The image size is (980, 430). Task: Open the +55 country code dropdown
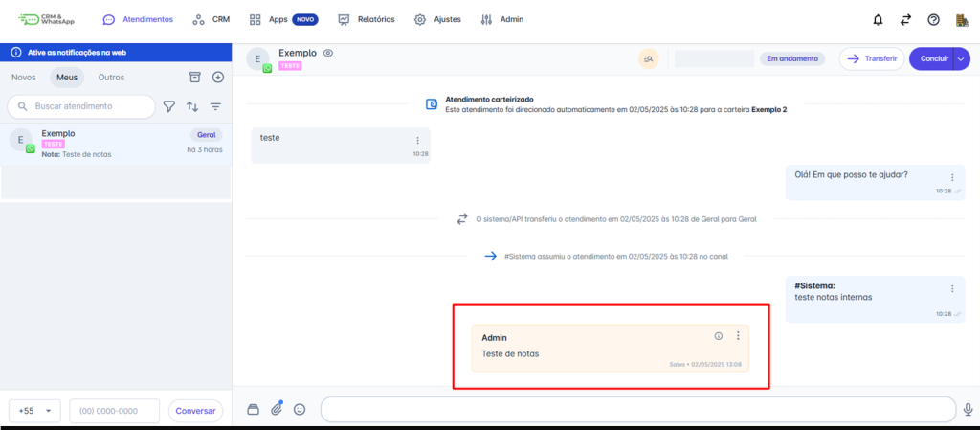coord(35,410)
